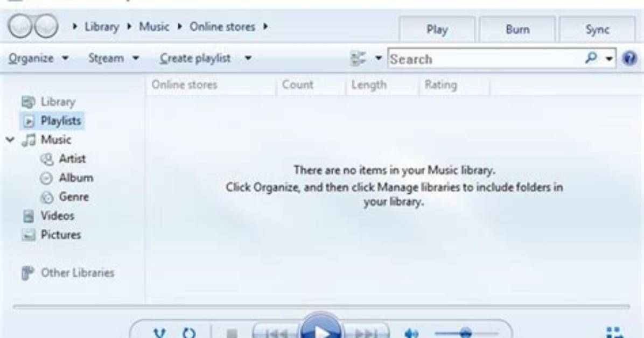Screen dimensions: 644x338
Task: Click Music in the breadcrumb
Action: pyautogui.click(x=154, y=27)
